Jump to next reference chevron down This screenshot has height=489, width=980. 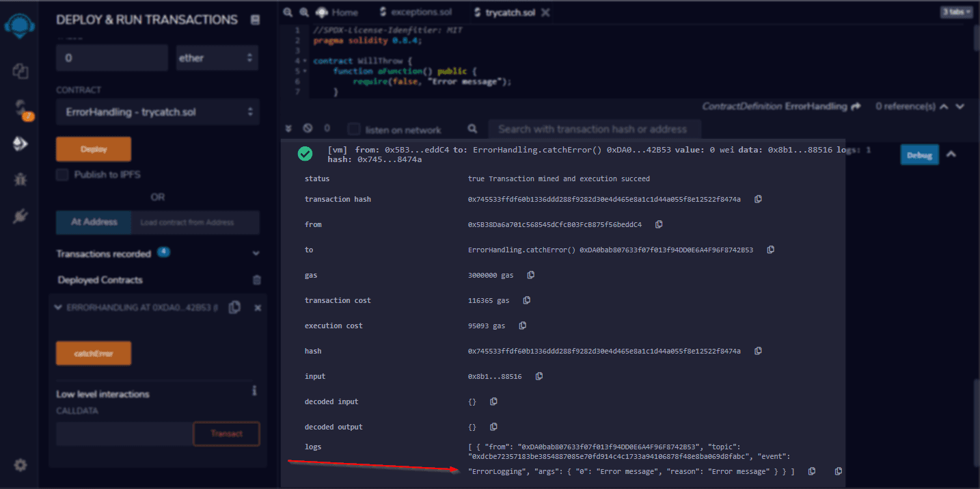(x=960, y=107)
